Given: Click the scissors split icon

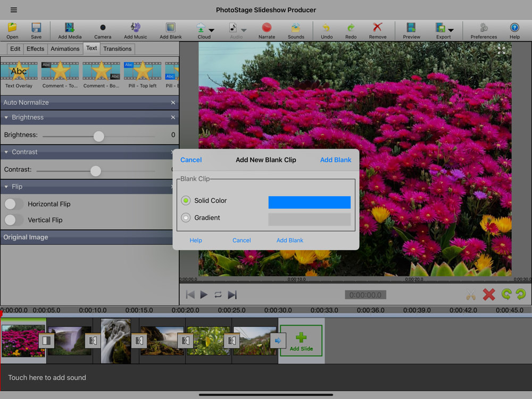Looking at the screenshot, I should 471,295.
